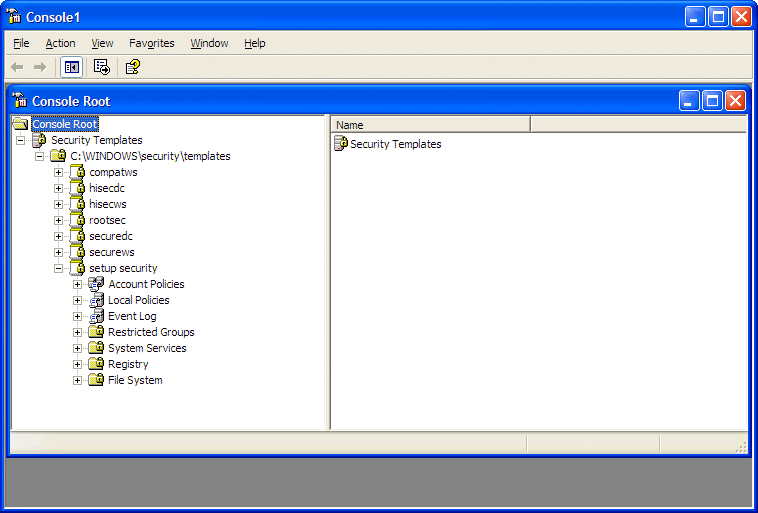
Task: Click the Account Policies node icon
Action: click(96, 284)
